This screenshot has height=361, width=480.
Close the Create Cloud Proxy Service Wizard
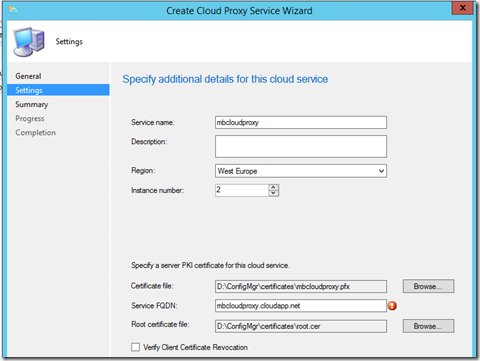(x=462, y=8)
